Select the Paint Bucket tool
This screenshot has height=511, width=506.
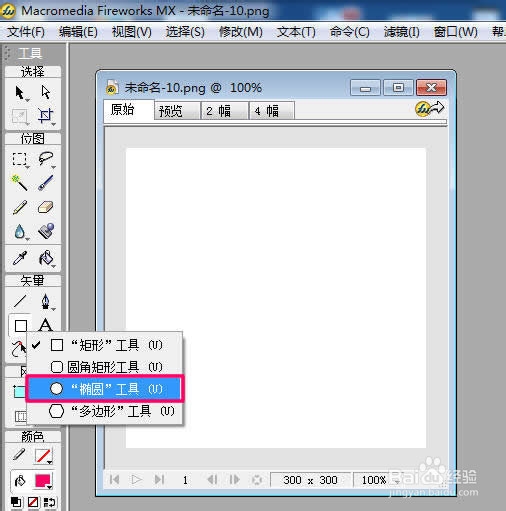point(46,258)
